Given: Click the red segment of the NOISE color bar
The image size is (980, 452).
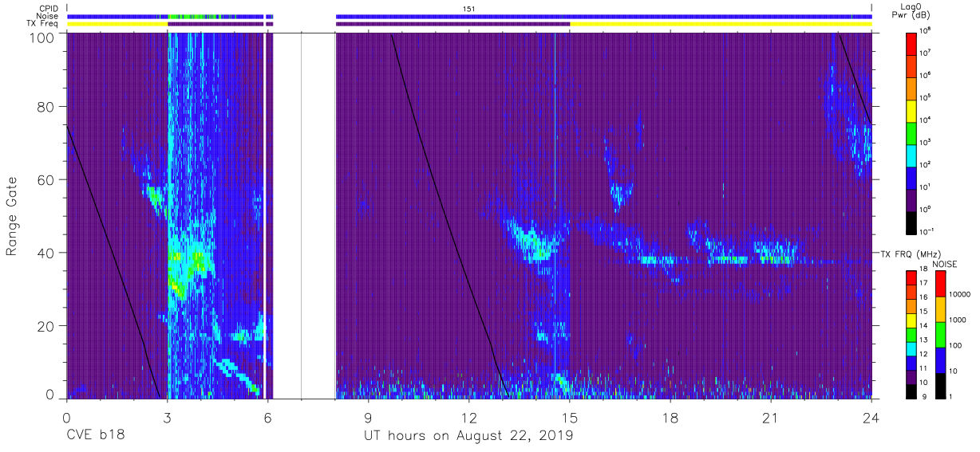Looking at the screenshot, I should (939, 284).
